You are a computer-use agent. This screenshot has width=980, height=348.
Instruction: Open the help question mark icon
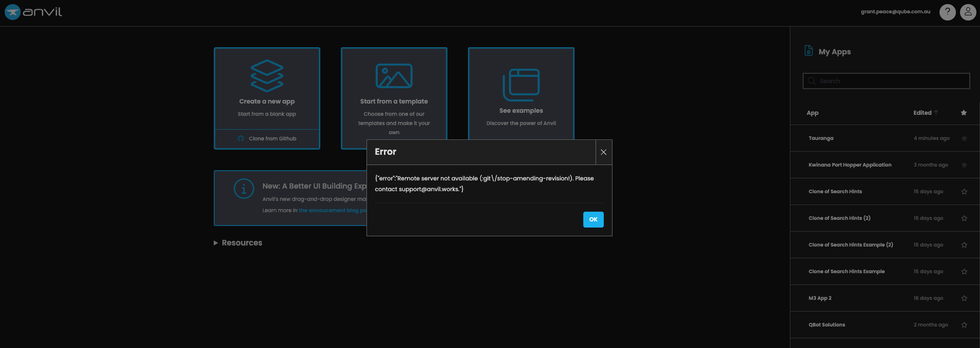(x=947, y=12)
